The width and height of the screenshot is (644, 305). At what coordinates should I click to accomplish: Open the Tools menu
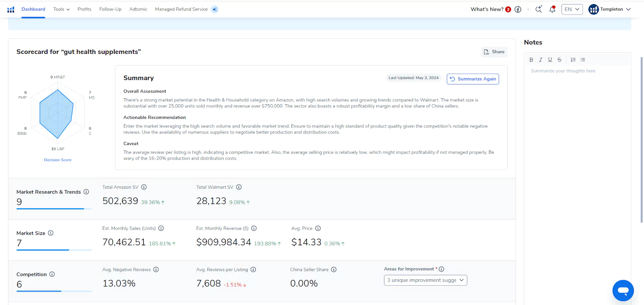click(x=61, y=9)
